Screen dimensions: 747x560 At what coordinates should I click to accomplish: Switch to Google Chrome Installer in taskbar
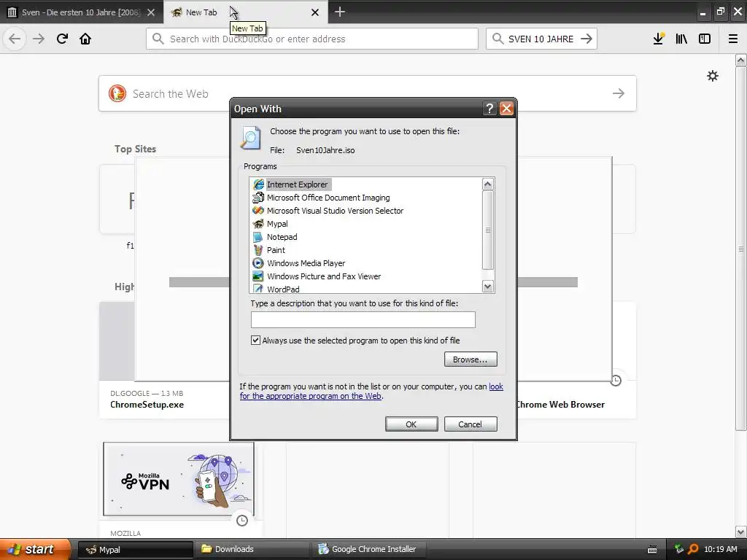tap(370, 550)
